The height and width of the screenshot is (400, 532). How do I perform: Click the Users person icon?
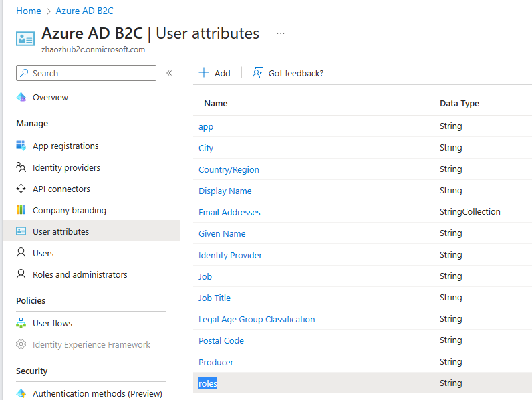[21, 253]
